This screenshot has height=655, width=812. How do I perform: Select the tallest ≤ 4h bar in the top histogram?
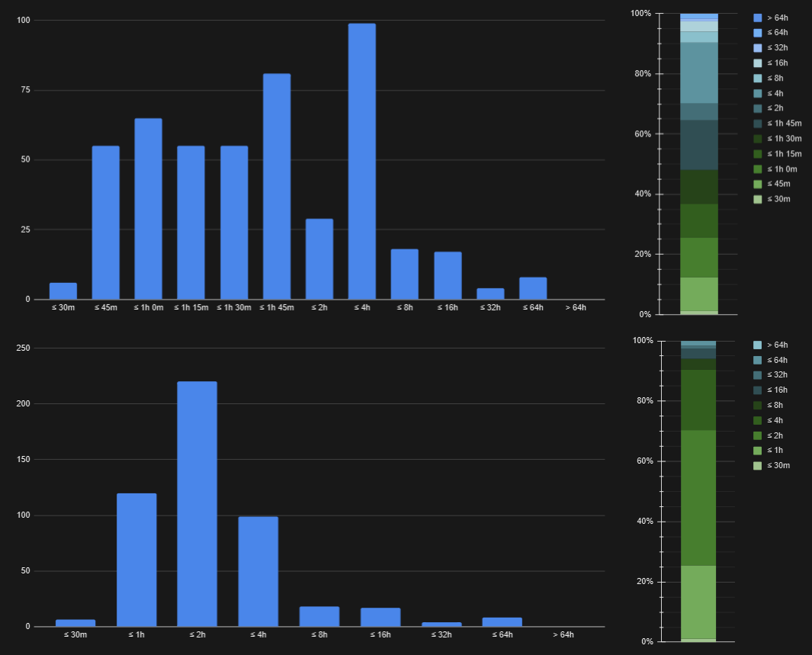pos(362,162)
